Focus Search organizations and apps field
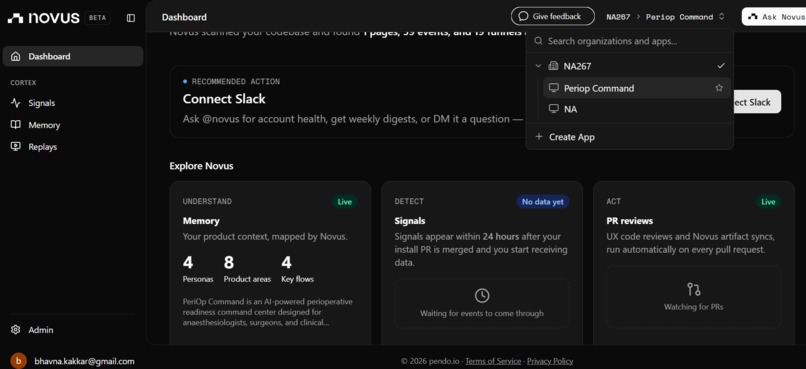The width and height of the screenshot is (806, 369). click(x=630, y=41)
